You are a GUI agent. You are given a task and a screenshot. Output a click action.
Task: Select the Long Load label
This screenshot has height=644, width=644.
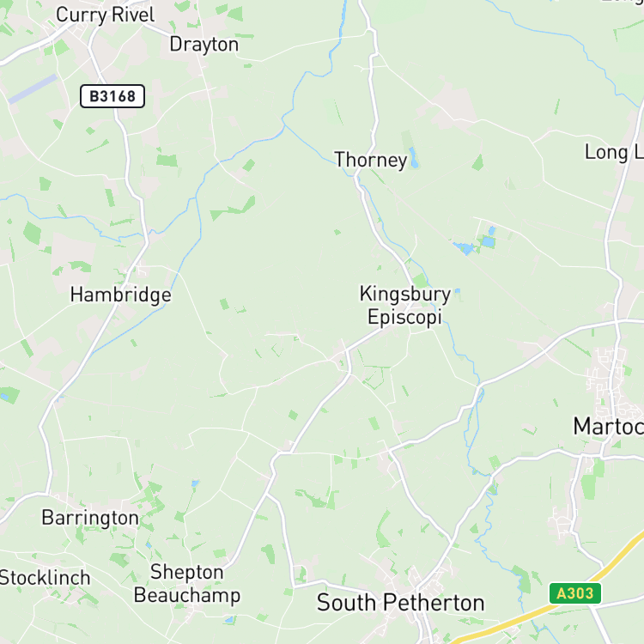point(614,152)
